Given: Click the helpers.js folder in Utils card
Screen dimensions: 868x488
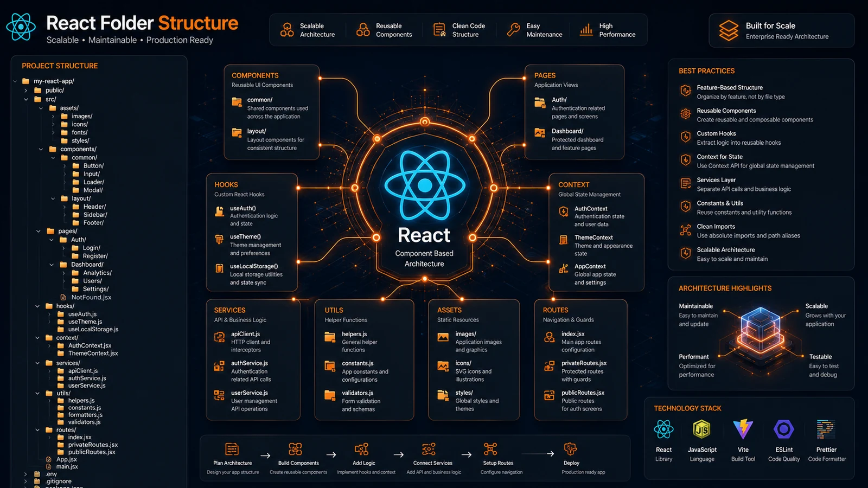Looking at the screenshot, I should click(x=330, y=337).
